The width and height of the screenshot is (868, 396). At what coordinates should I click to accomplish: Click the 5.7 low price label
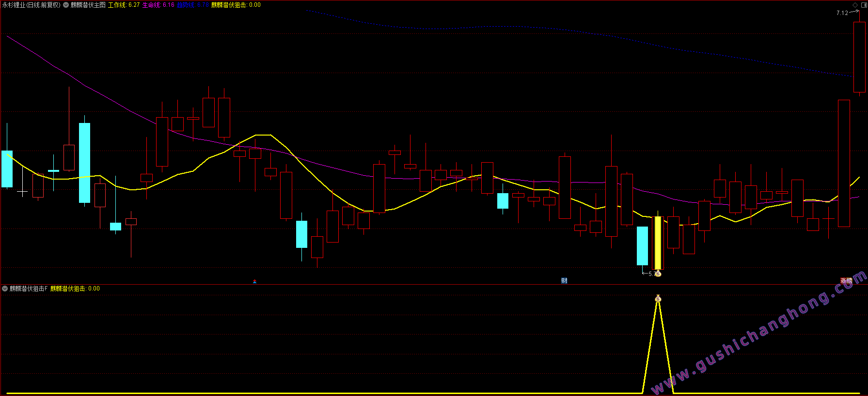click(653, 274)
